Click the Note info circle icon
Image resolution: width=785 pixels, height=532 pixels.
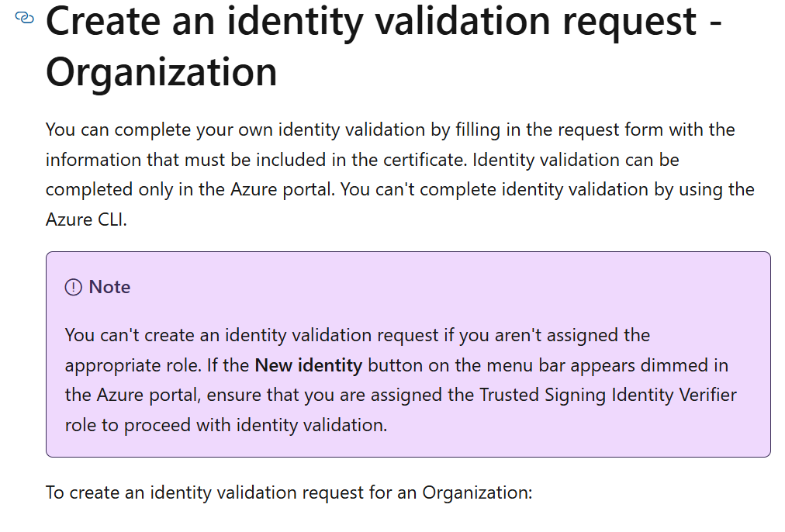(x=73, y=287)
